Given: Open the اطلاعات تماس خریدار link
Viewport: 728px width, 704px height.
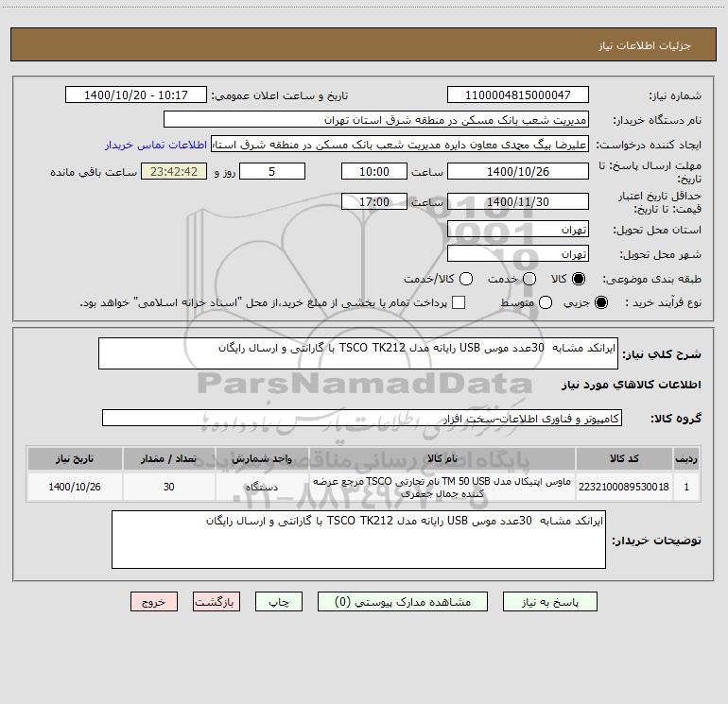Looking at the screenshot, I should pyautogui.click(x=156, y=145).
